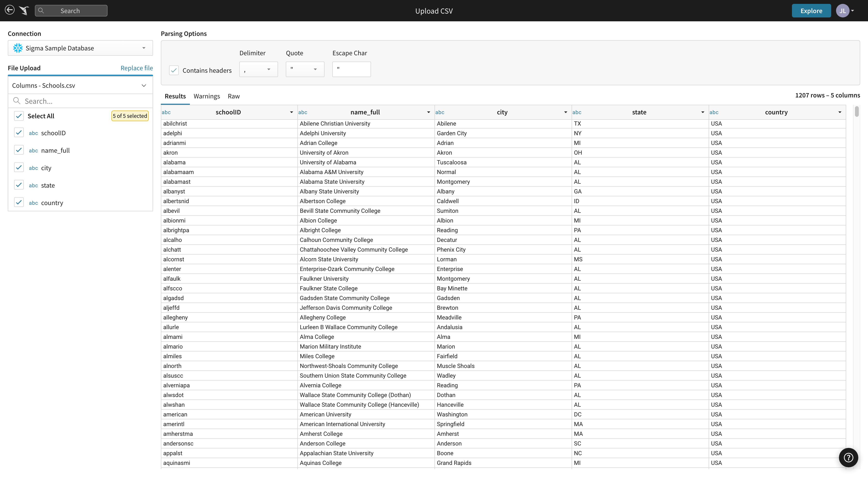Click abc type icon beside schoolID in list

click(x=33, y=133)
